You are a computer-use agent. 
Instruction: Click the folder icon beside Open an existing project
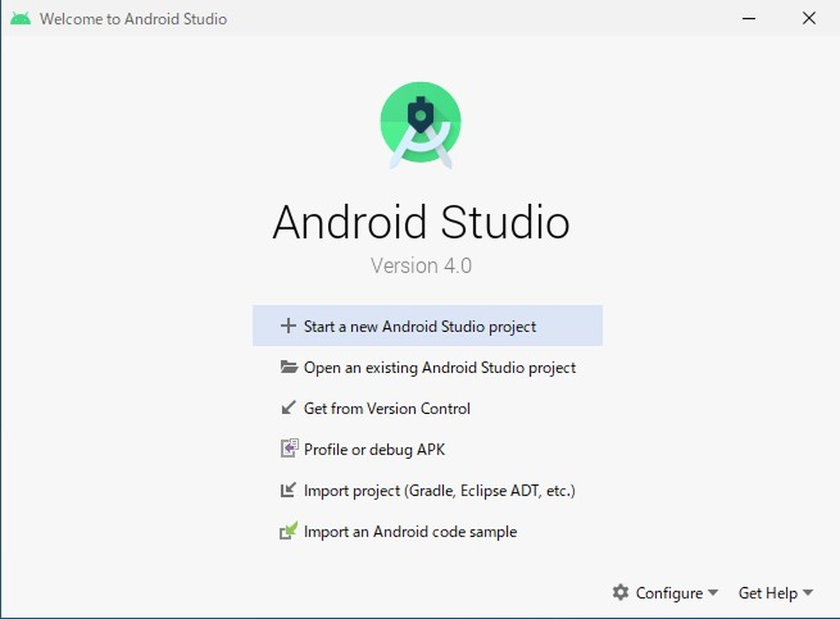[288, 367]
